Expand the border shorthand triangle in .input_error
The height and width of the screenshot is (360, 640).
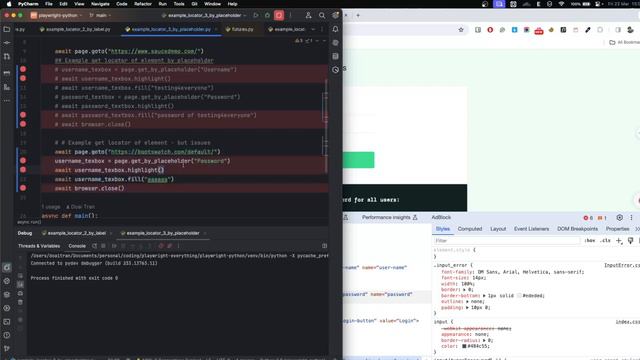click(x=464, y=289)
